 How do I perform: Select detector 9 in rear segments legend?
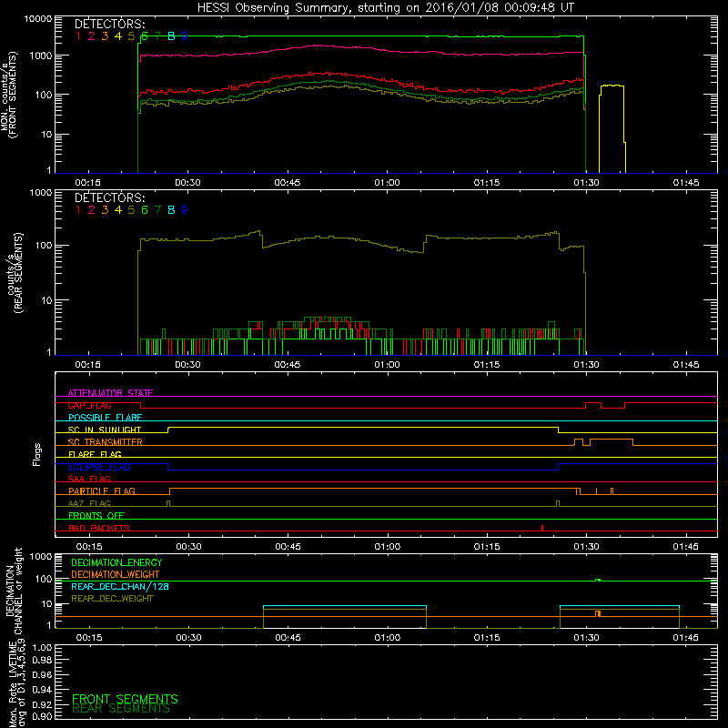point(185,210)
